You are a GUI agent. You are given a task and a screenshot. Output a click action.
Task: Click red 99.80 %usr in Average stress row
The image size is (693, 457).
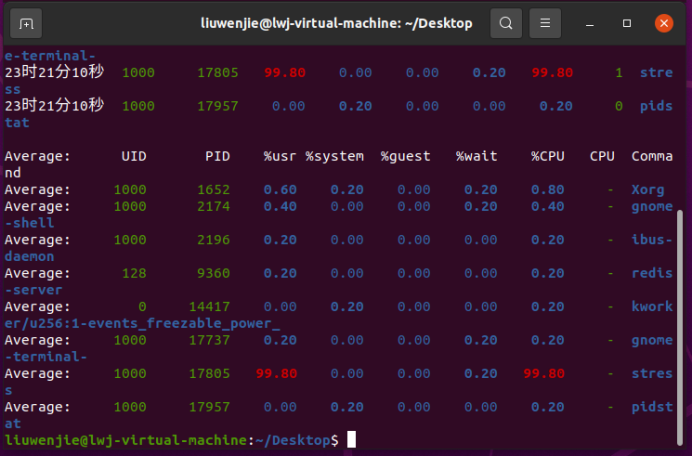tap(276, 373)
